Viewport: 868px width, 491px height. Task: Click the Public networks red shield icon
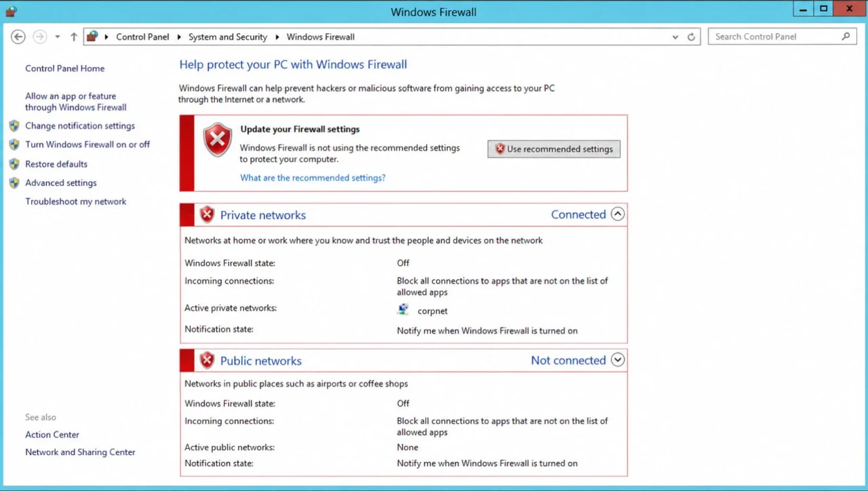click(207, 361)
